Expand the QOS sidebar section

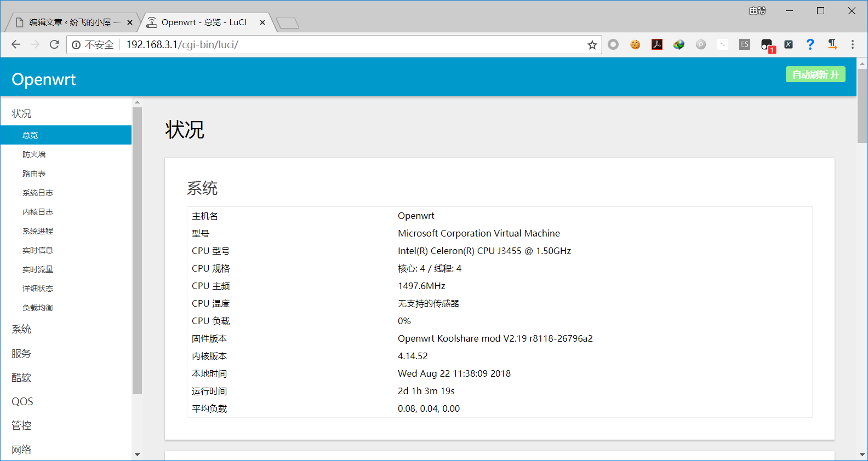click(x=22, y=401)
